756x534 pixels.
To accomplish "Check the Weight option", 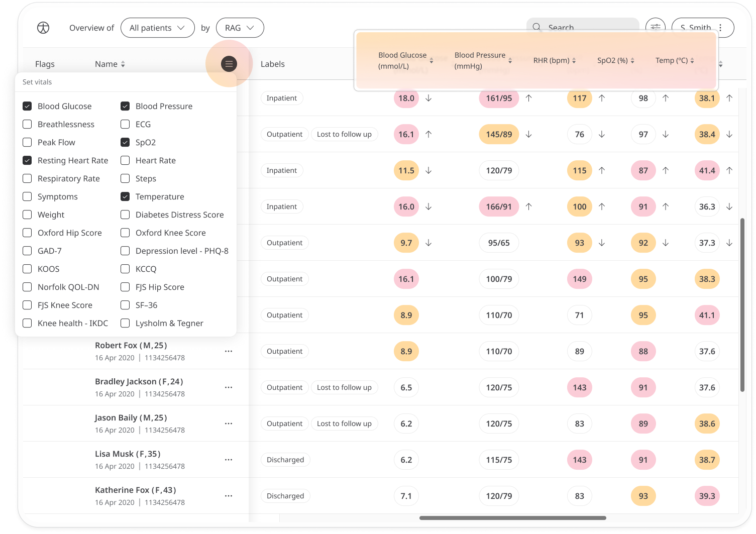I will (27, 215).
